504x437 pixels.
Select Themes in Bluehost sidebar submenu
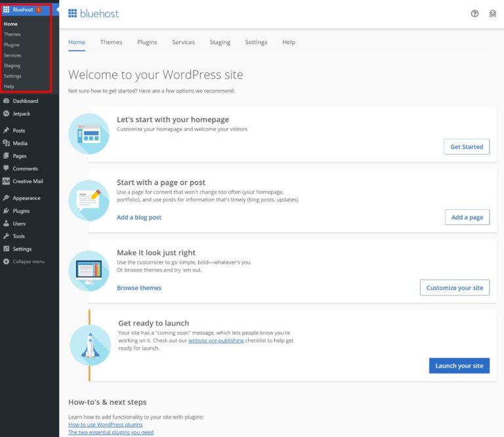click(x=12, y=34)
